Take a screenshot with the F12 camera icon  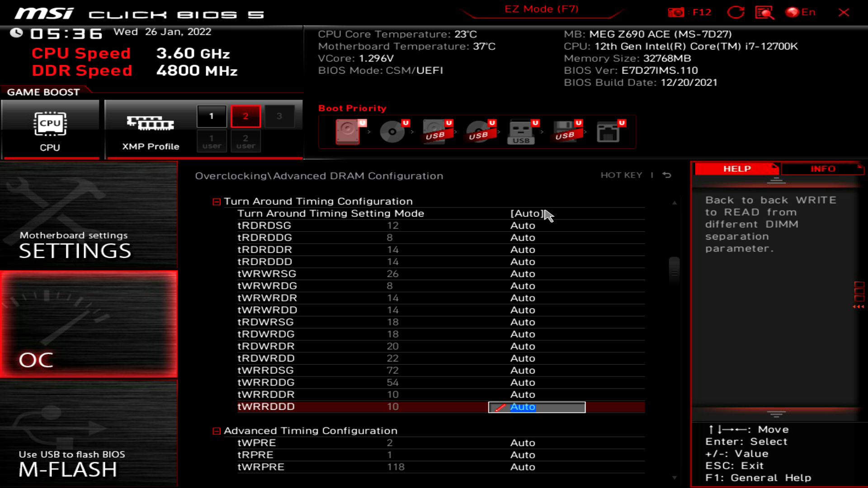coord(676,12)
